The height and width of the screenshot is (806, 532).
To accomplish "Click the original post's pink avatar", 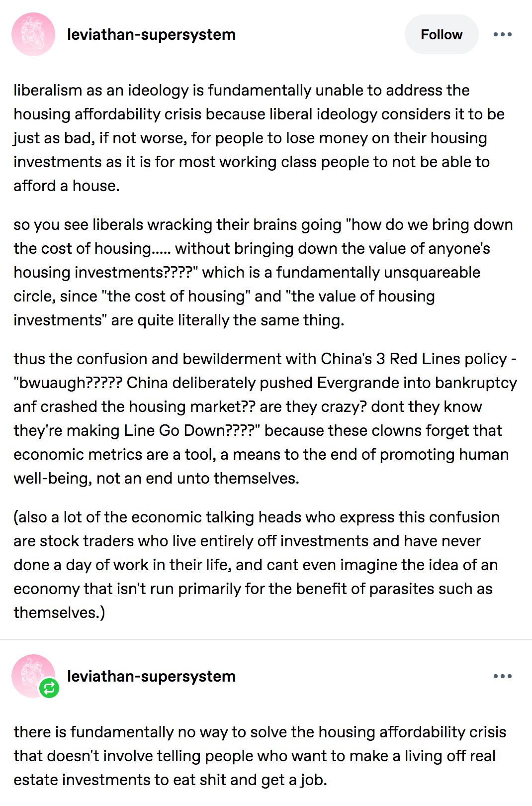I will [33, 34].
